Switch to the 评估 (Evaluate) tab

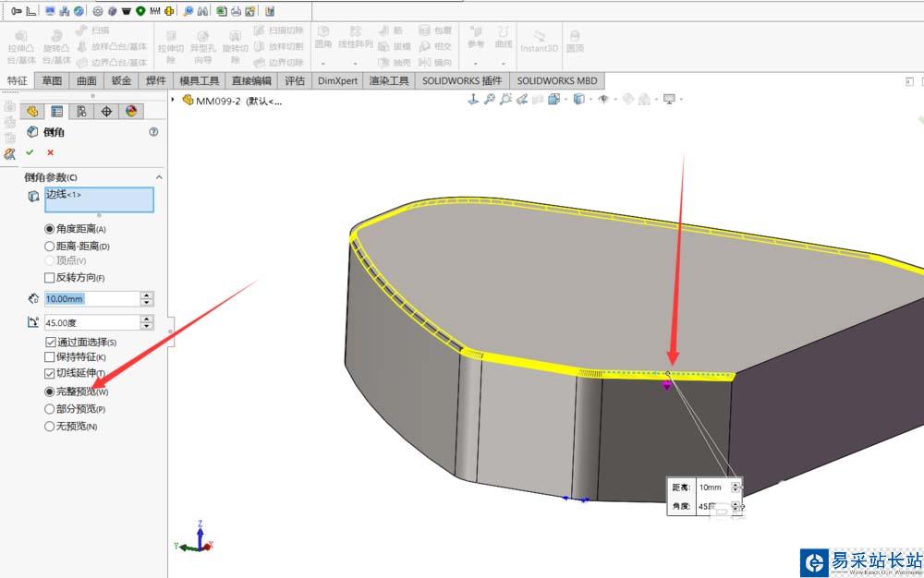[x=295, y=80]
